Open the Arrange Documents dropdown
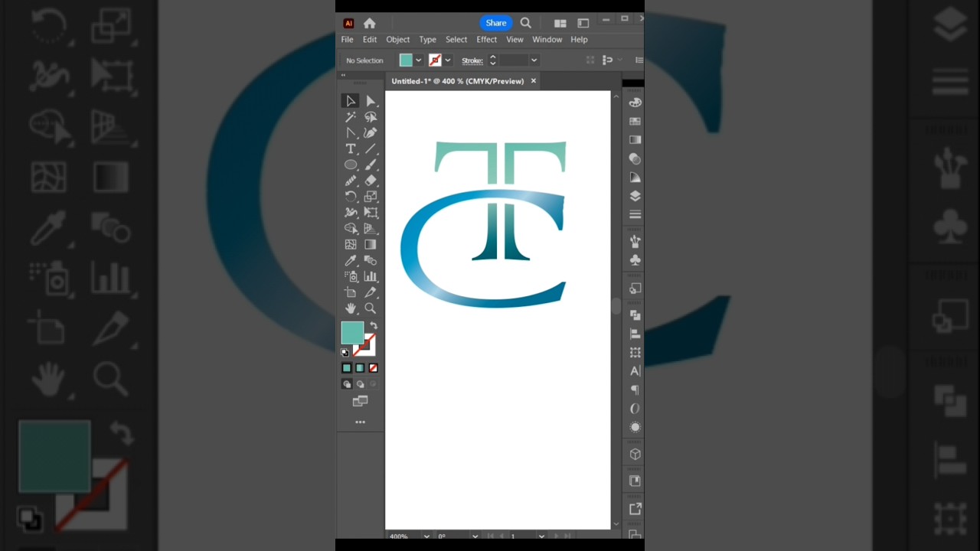This screenshot has width=980, height=551. (560, 23)
